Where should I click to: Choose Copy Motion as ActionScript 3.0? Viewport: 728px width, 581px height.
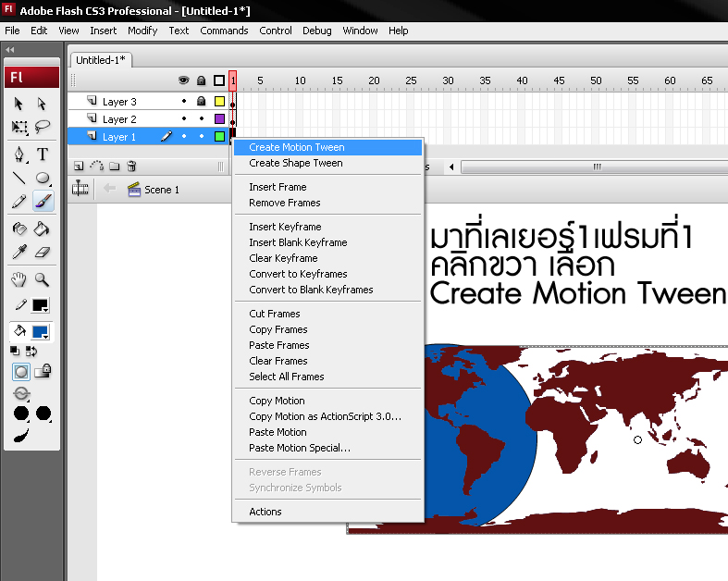(328, 416)
